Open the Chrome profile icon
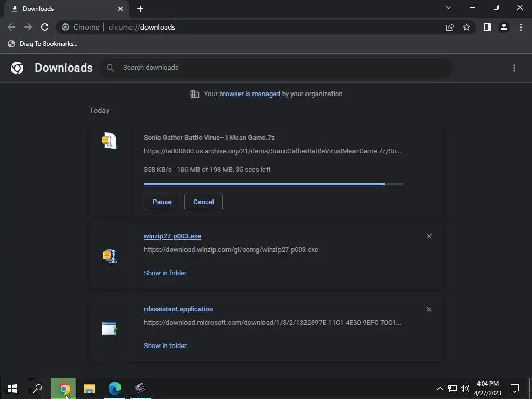This screenshot has width=532, height=399. pyautogui.click(x=504, y=27)
